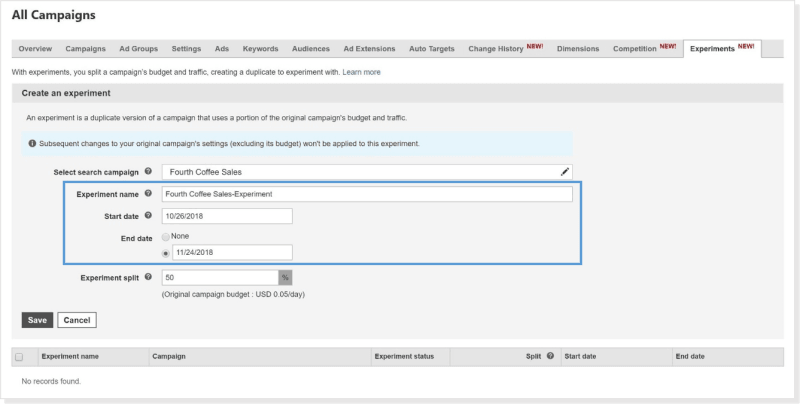
Task: Click help icon next to Select search campaign
Action: pos(148,172)
